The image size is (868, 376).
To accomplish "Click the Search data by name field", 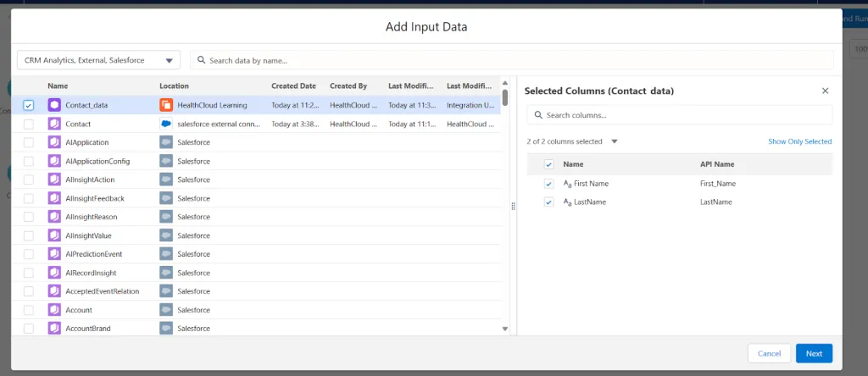I will [511, 60].
